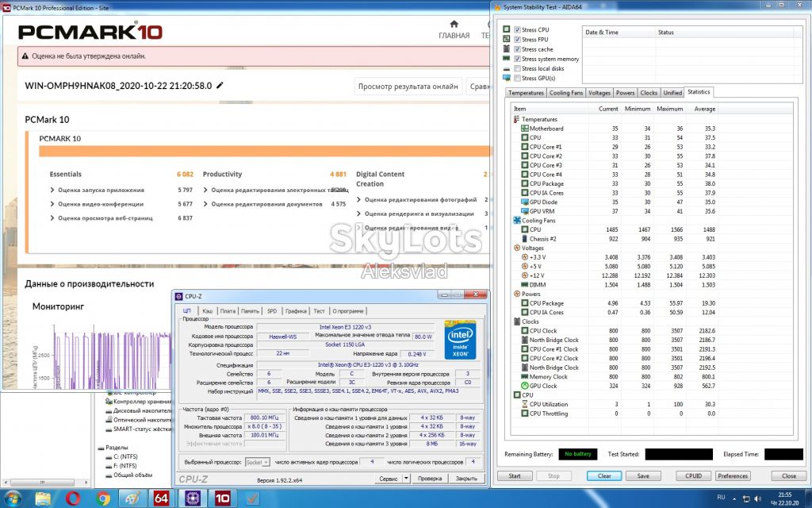The width and height of the screenshot is (812, 508).
Task: Click the orange PCMARK 10 score bar
Action: [x=264, y=152]
